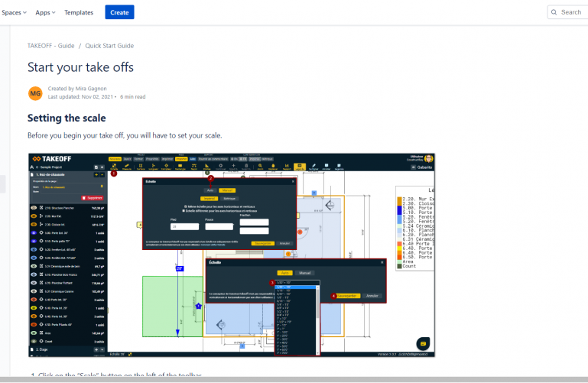Click the 5.00 Porte blue legend swatch
This screenshot has width=588, height=383.
pos(399,208)
